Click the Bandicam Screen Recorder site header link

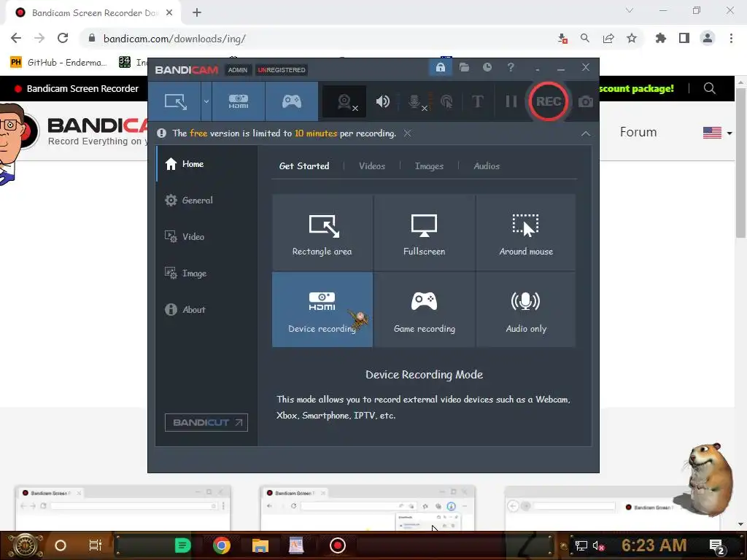pos(77,88)
